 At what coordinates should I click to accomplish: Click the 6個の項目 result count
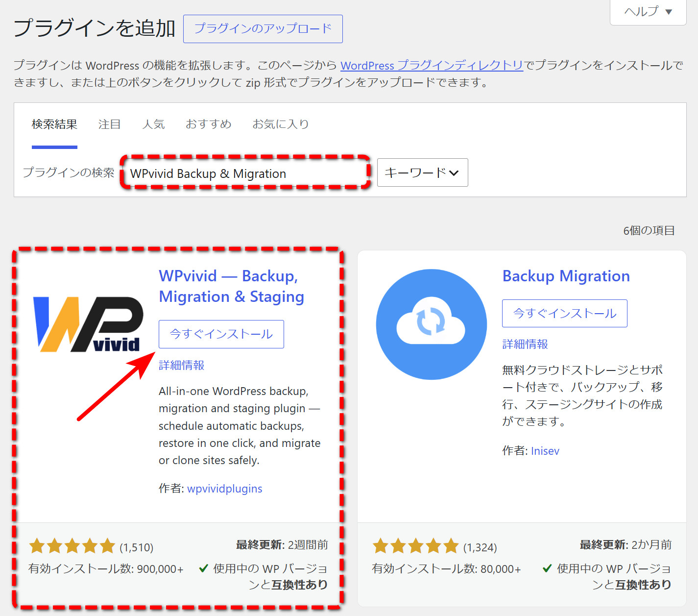click(x=649, y=231)
